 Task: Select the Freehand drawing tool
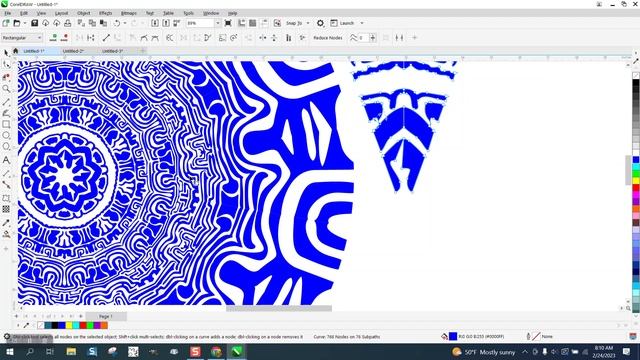coord(6,102)
